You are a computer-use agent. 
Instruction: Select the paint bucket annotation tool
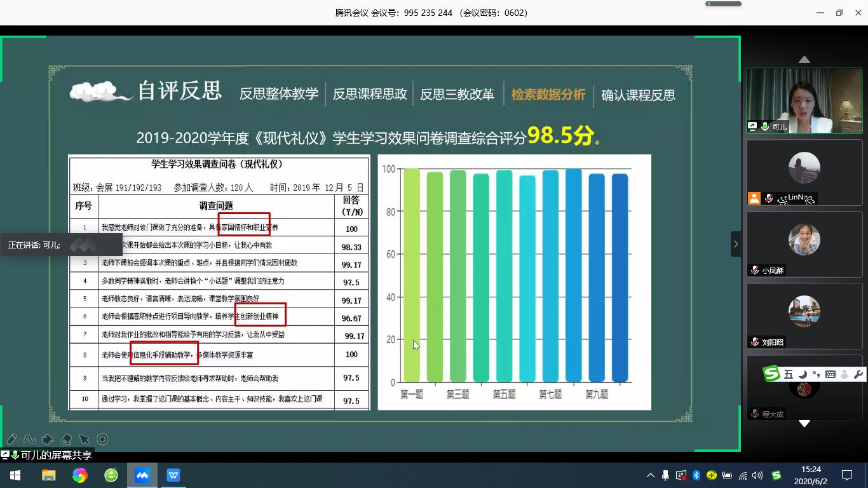tap(48, 439)
